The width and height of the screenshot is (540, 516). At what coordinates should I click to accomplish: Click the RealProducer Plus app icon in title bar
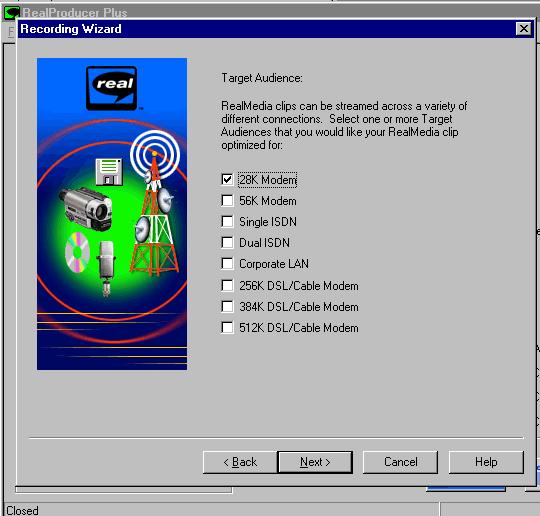[x=12, y=14]
